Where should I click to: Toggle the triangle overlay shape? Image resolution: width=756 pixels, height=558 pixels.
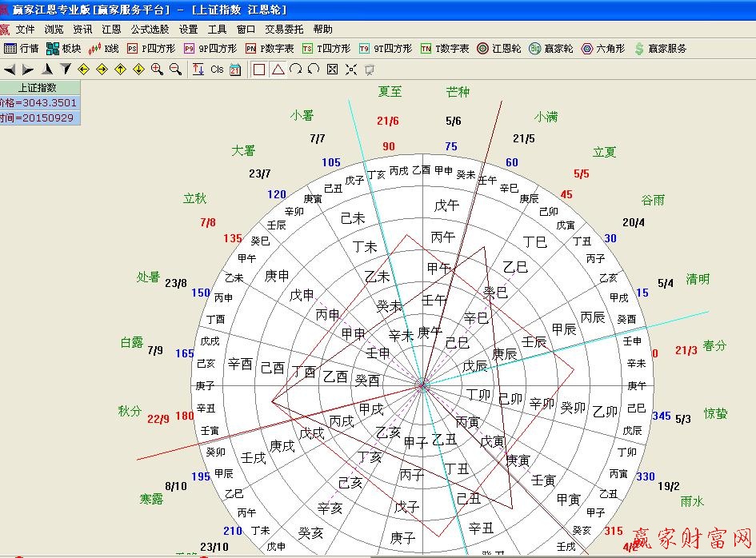pyautogui.click(x=278, y=70)
